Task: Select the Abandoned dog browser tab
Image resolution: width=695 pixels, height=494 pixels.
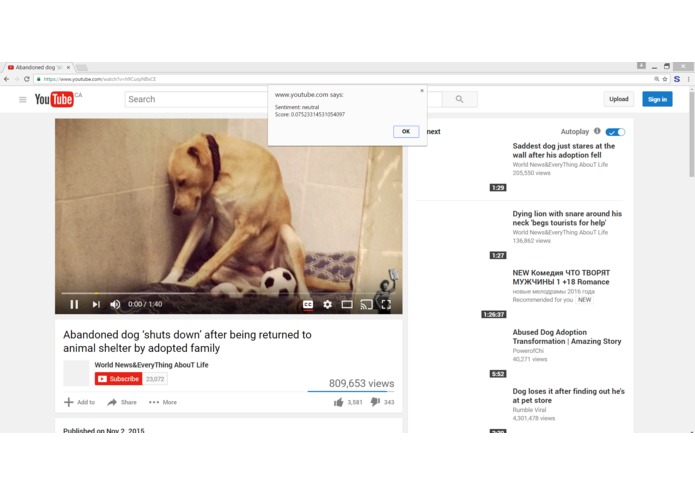Action: pyautogui.click(x=39, y=67)
